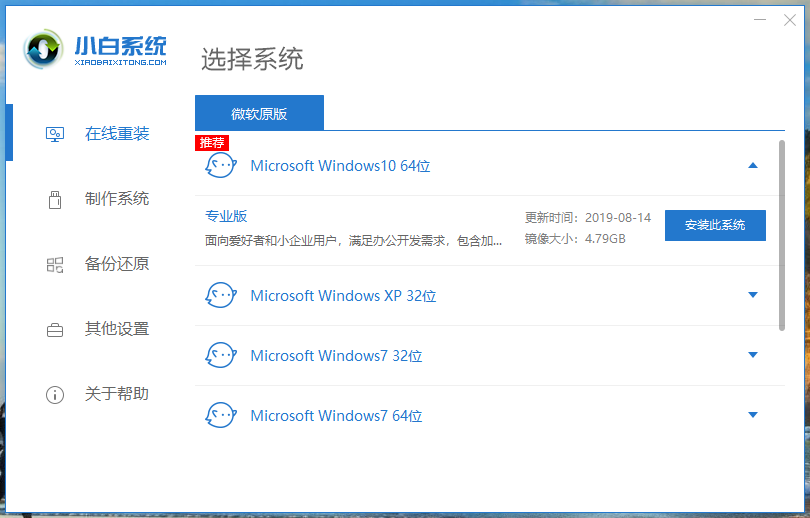This screenshot has height=518, width=810.
Task: Click the 推荐 red badge
Action: [x=212, y=143]
